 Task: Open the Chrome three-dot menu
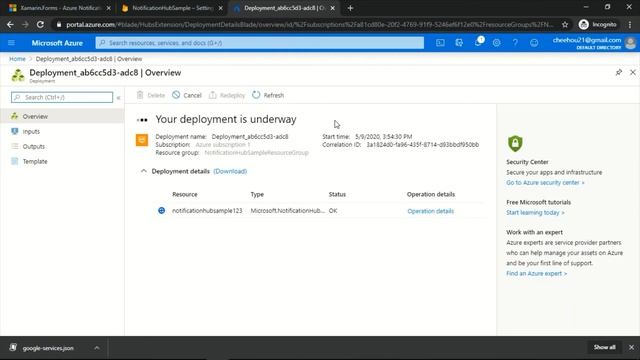tap(630, 24)
